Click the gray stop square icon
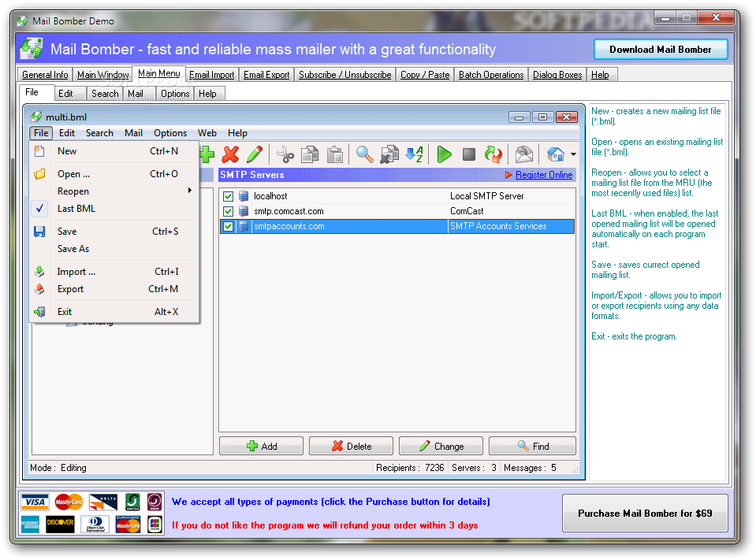This screenshot has height=560, width=756. coord(468,154)
